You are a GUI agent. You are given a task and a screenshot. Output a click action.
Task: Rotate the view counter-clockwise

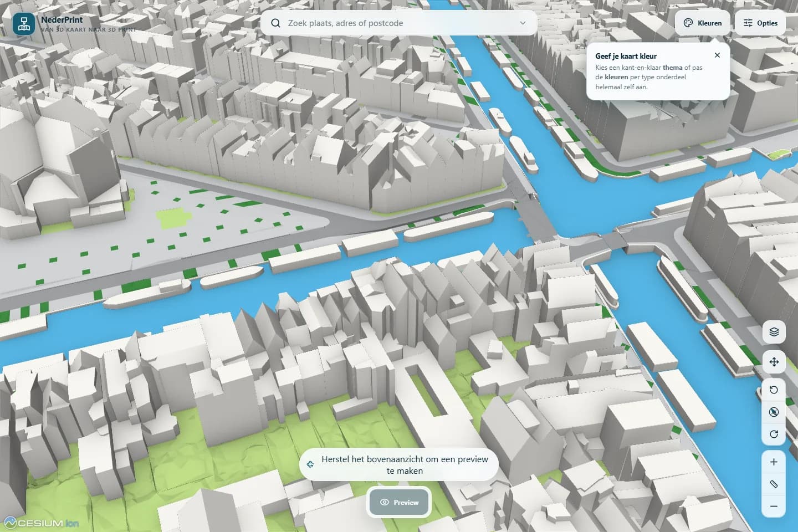click(774, 390)
